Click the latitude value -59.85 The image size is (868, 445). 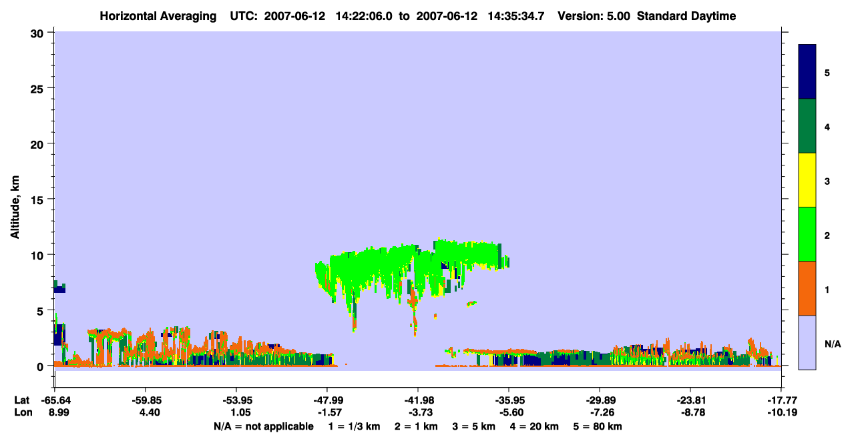pyautogui.click(x=146, y=400)
